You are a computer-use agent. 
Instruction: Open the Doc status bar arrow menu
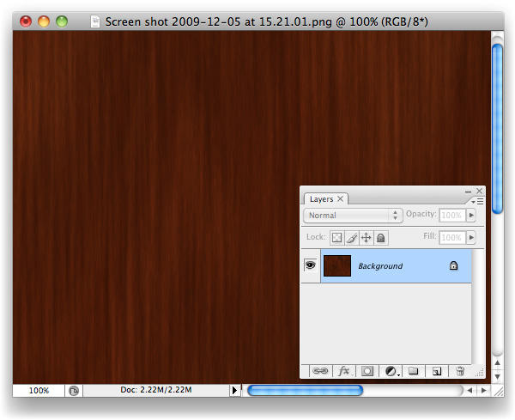click(x=236, y=391)
